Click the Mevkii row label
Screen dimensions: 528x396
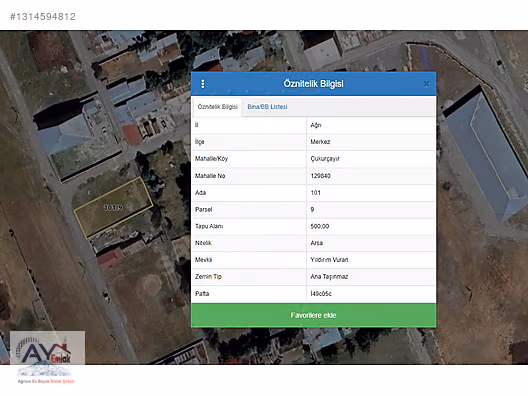[x=203, y=260]
